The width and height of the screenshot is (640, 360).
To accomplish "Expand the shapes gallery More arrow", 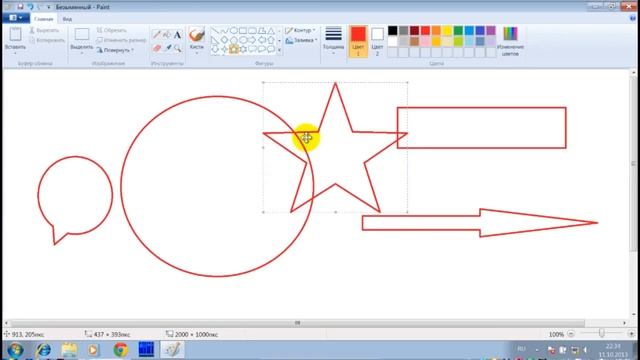I will [x=279, y=50].
